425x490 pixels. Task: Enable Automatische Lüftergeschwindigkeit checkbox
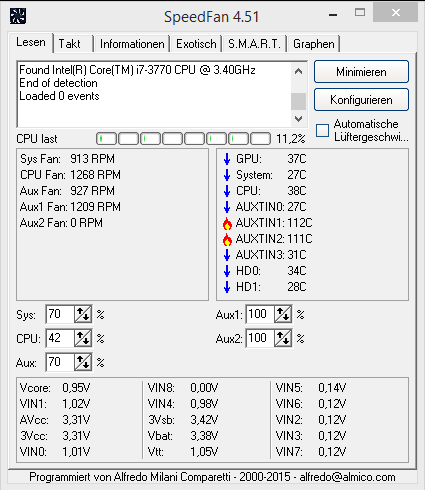[x=322, y=130]
